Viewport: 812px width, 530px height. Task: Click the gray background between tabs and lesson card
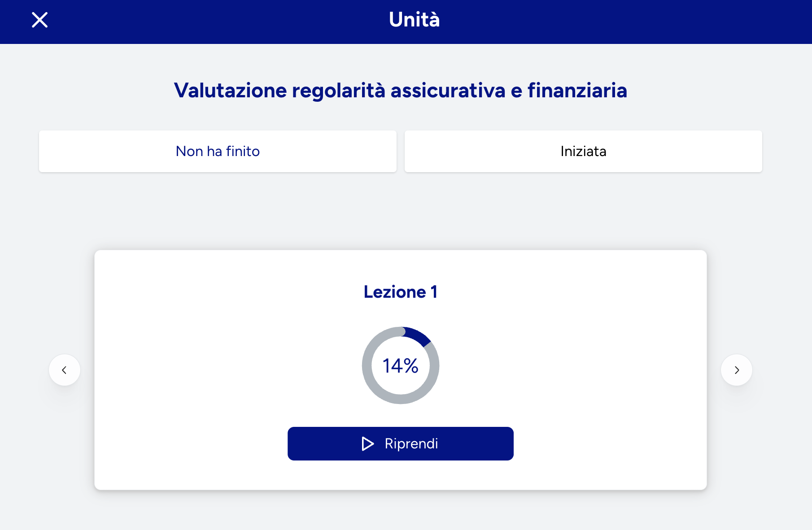pyautogui.click(x=400, y=211)
